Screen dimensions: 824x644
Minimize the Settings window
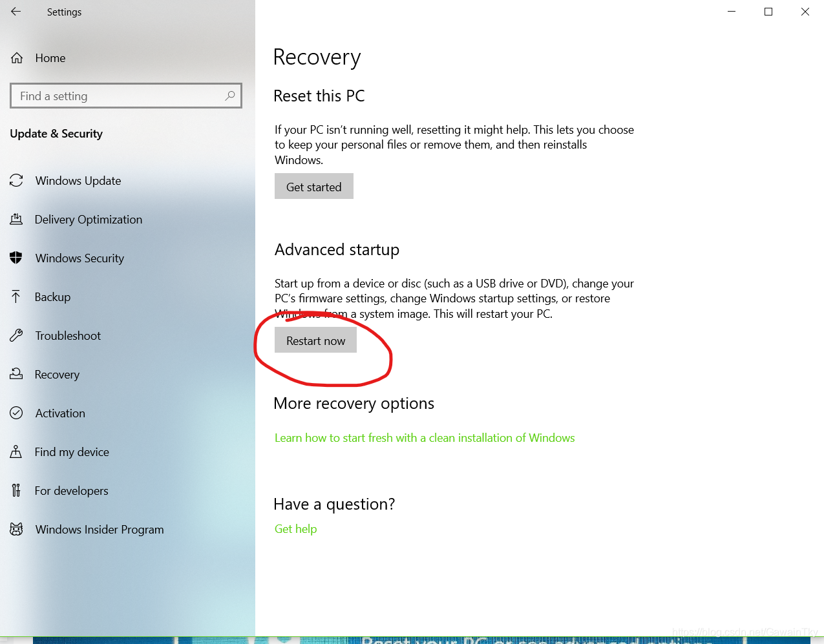(732, 12)
